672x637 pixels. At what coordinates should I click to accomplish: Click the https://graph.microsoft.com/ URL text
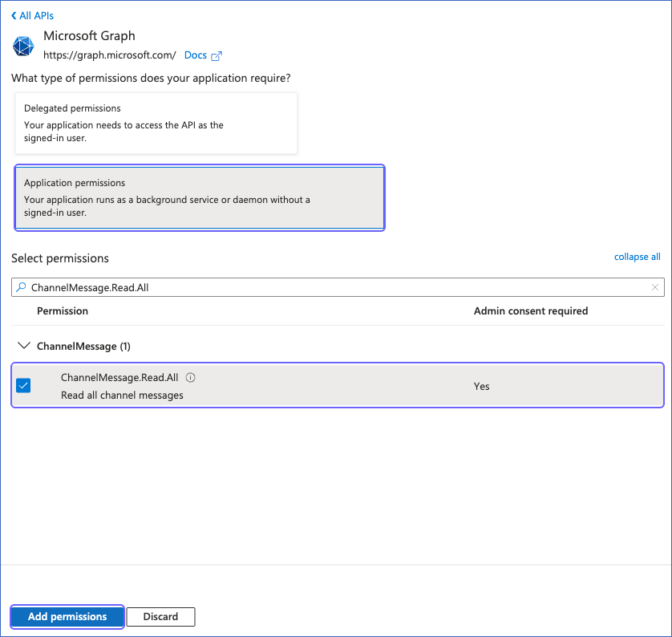click(x=110, y=55)
